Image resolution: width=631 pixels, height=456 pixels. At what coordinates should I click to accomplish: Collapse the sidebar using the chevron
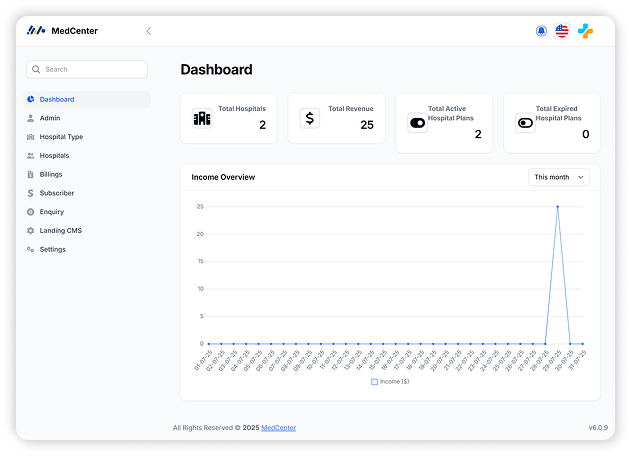click(149, 31)
